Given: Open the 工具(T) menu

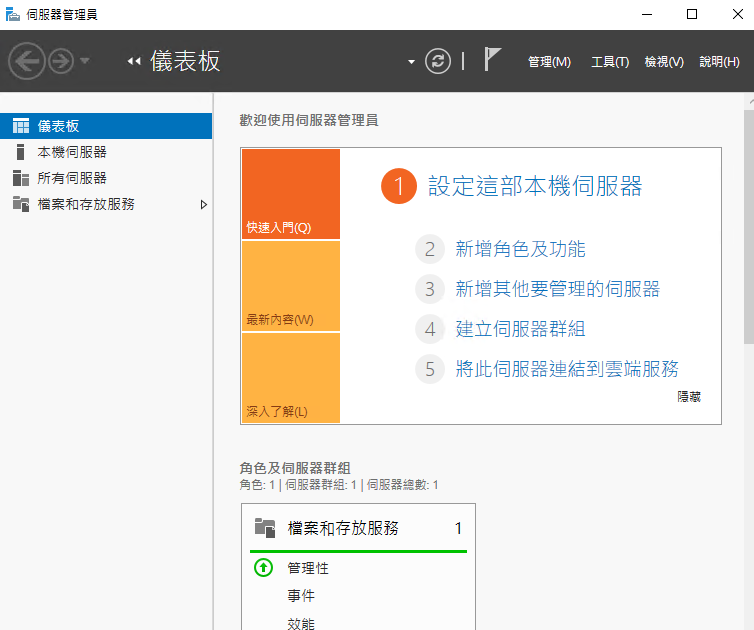Looking at the screenshot, I should point(610,62).
